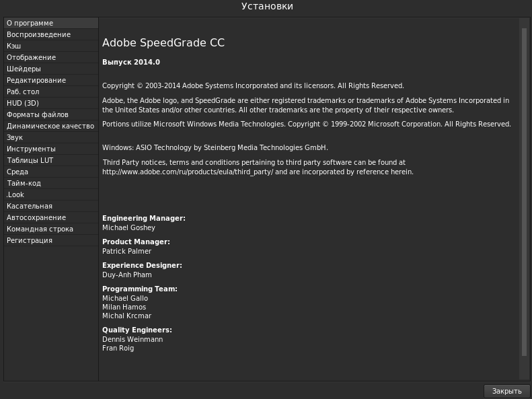Select the О программе category
The height and width of the screenshot is (399, 532).
[x=30, y=23]
